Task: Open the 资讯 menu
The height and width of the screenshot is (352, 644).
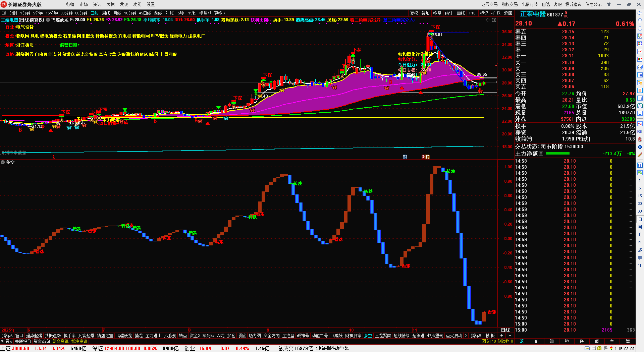Action: click(x=97, y=4)
